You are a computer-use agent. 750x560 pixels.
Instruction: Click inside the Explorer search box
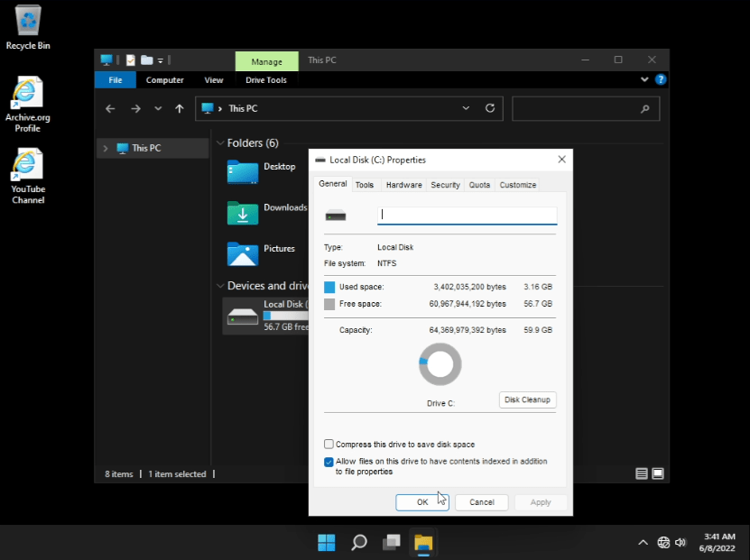[586, 108]
